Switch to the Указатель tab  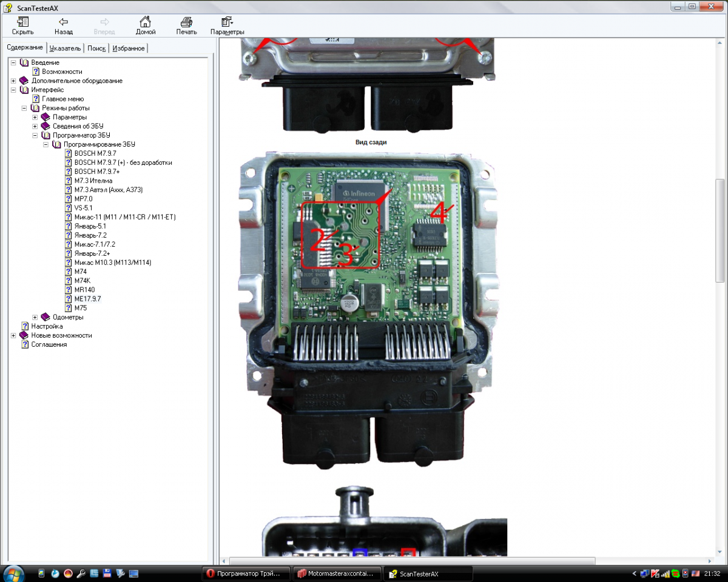[65, 48]
